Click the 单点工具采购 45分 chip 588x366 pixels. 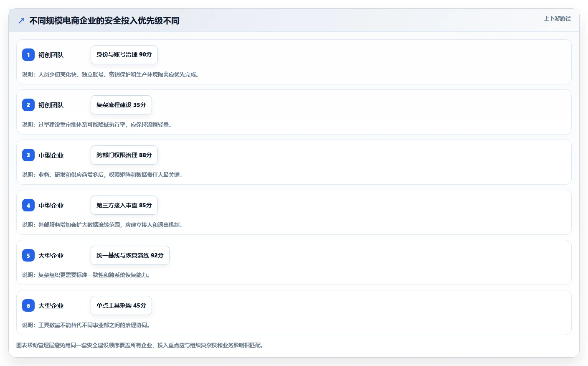[x=121, y=305]
